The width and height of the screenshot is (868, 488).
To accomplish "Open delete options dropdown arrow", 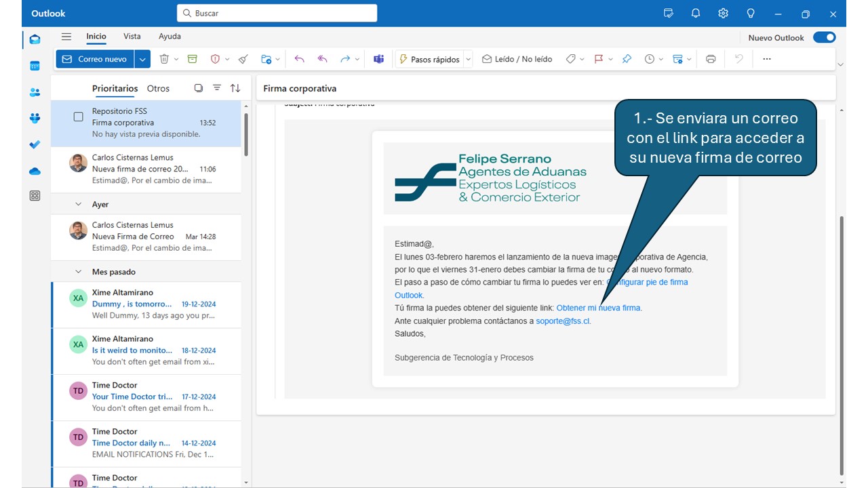I will (176, 59).
